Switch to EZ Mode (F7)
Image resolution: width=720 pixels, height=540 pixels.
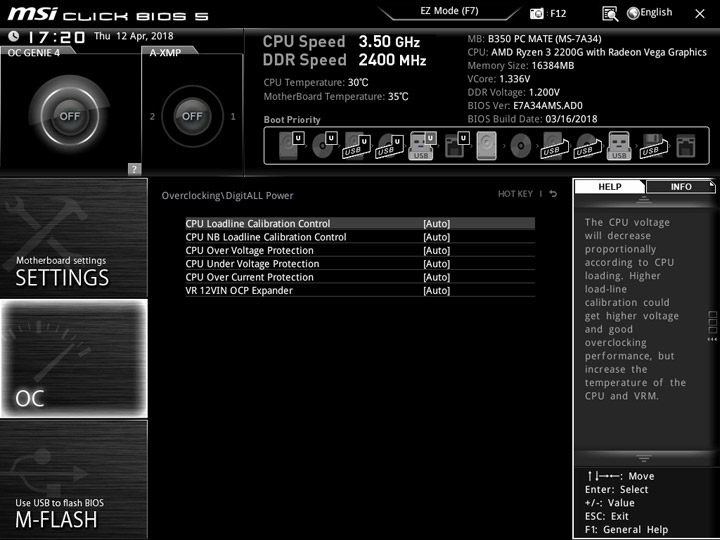coord(450,11)
